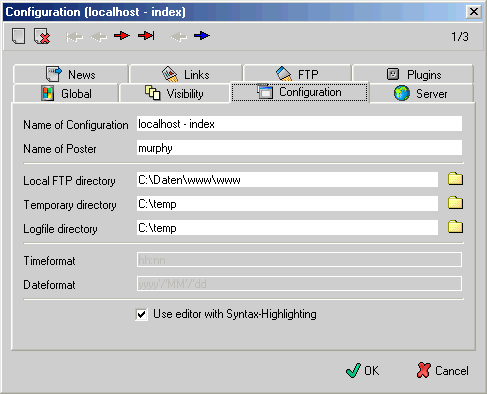Click the Local FTP directory field

[x=287, y=180]
